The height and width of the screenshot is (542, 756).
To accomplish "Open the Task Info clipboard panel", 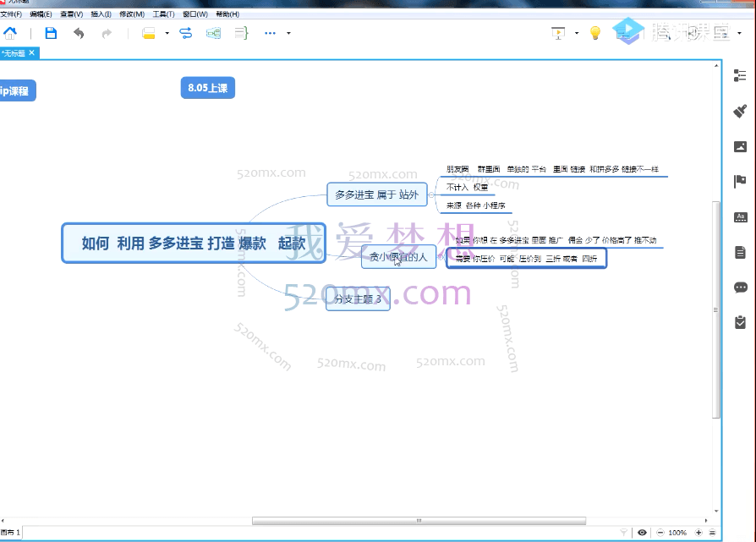I will [x=740, y=322].
